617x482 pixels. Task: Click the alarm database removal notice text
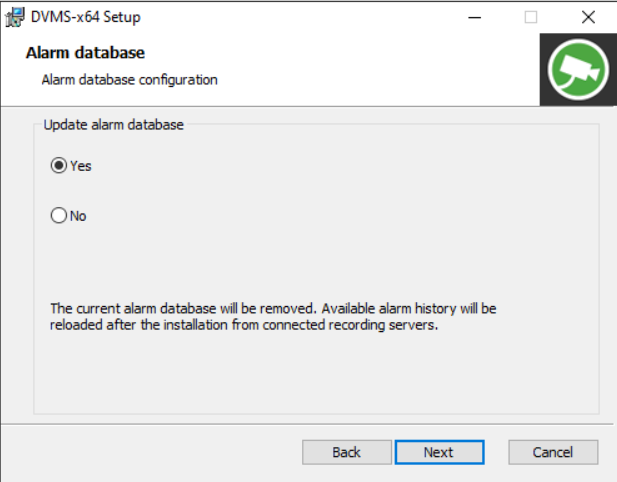[273, 309]
